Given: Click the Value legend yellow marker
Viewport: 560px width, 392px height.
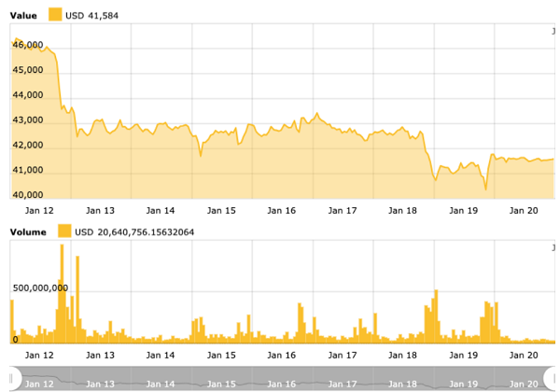Looking at the screenshot, I should (x=55, y=15).
